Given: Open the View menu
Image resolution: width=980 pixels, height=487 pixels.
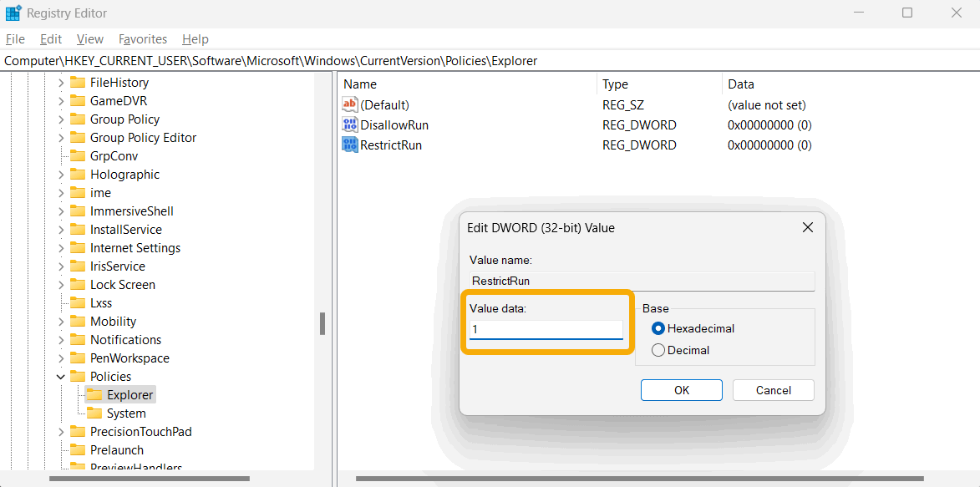Looking at the screenshot, I should click(90, 38).
